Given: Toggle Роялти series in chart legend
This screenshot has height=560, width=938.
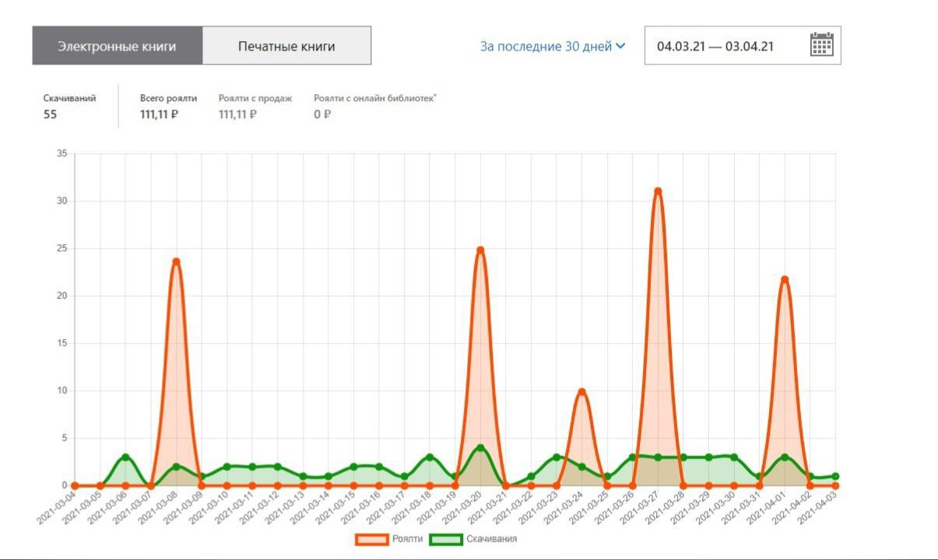Looking at the screenshot, I should point(408,539).
